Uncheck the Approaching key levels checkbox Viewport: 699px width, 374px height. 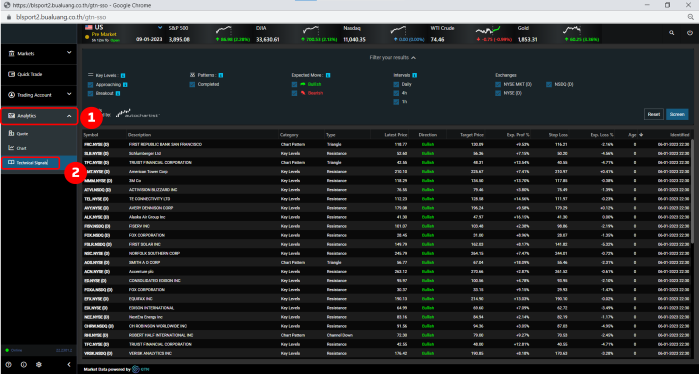click(91, 85)
